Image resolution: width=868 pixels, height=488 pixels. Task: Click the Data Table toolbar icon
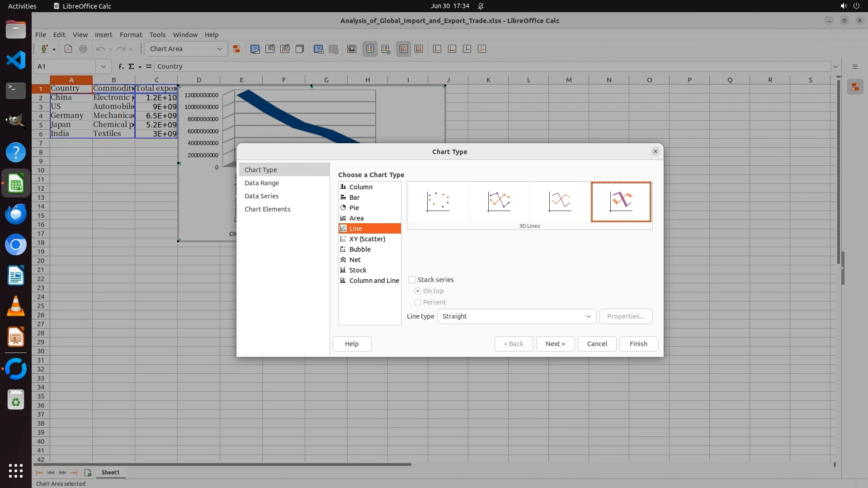pyautogui.click(x=318, y=49)
